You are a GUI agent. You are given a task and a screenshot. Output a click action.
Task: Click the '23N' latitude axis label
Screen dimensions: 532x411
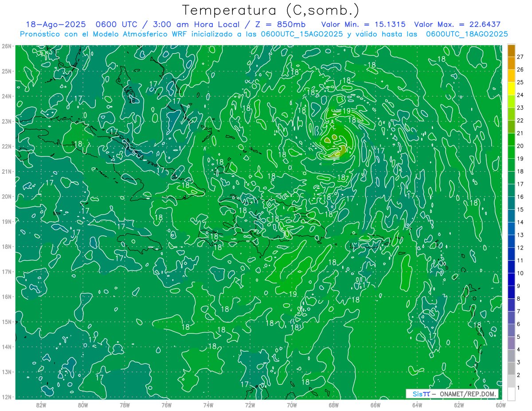[7, 121]
